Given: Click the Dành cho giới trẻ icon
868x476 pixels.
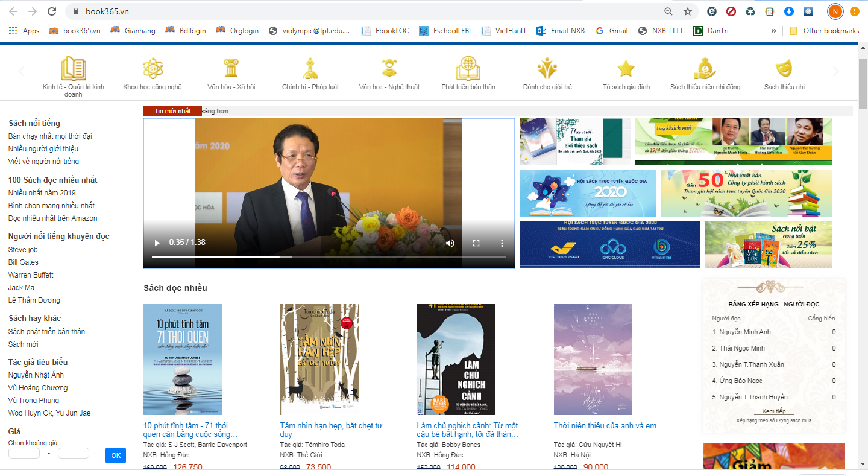Looking at the screenshot, I should point(547,68).
